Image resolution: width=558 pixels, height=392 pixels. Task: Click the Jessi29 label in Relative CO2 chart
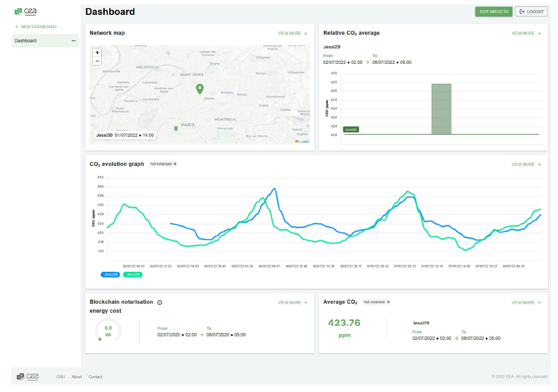click(x=350, y=130)
